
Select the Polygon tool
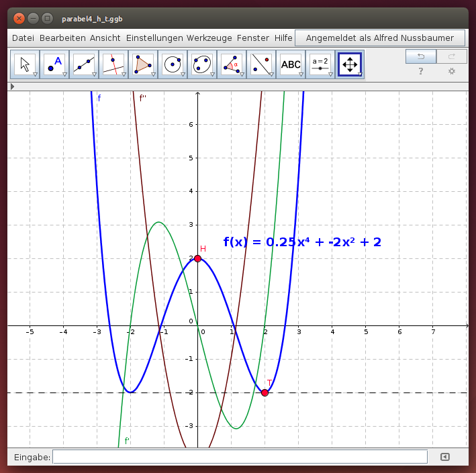point(143,64)
